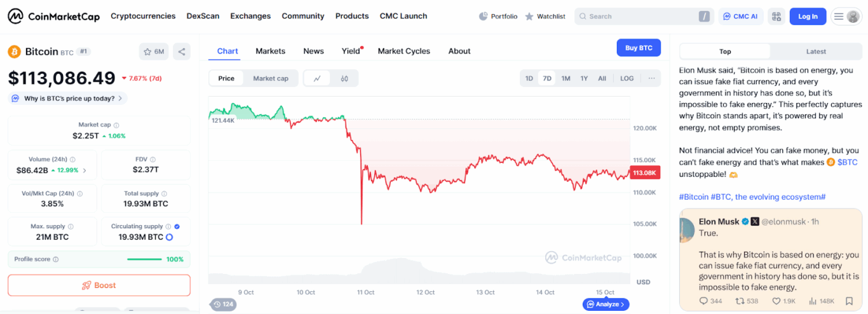Select the 1D time range
The width and height of the screenshot is (868, 314).
tap(529, 78)
